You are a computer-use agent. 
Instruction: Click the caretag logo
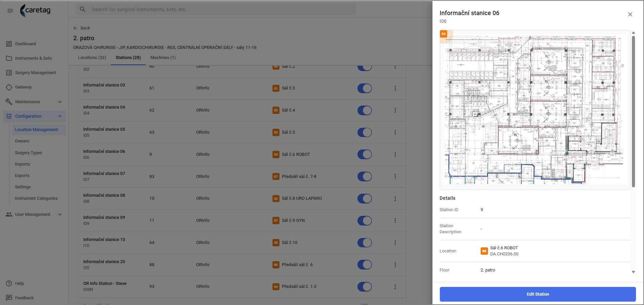pyautogui.click(x=35, y=10)
